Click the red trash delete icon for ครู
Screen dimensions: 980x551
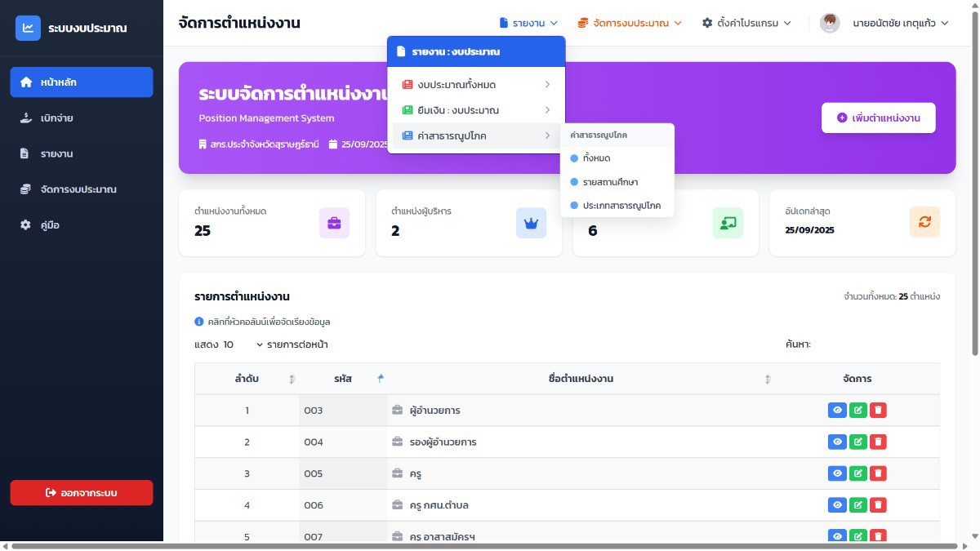tap(877, 473)
